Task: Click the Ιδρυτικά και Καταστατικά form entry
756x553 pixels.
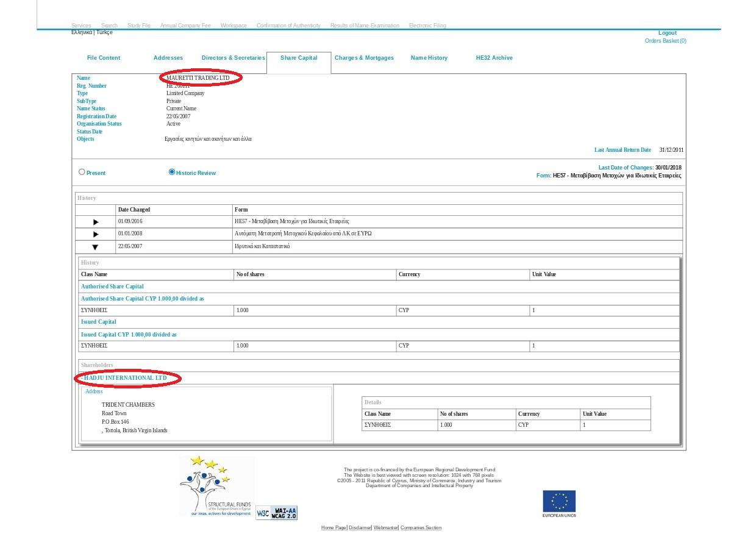Action: (262, 246)
